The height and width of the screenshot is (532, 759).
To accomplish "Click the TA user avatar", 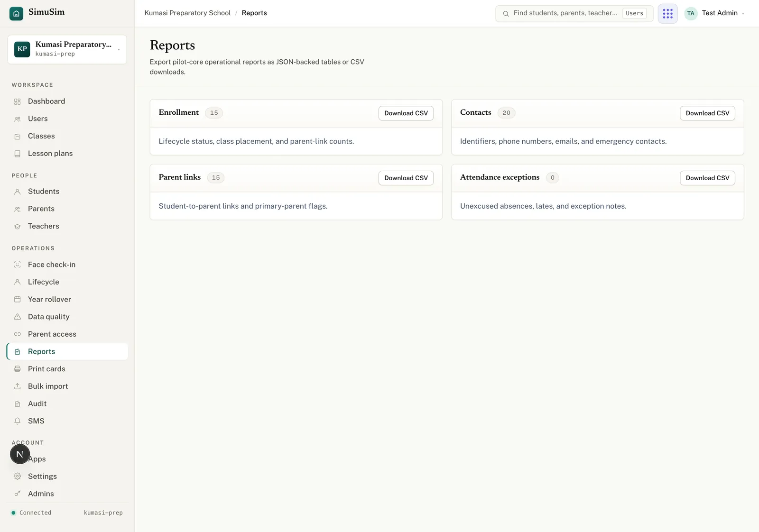I will [691, 13].
